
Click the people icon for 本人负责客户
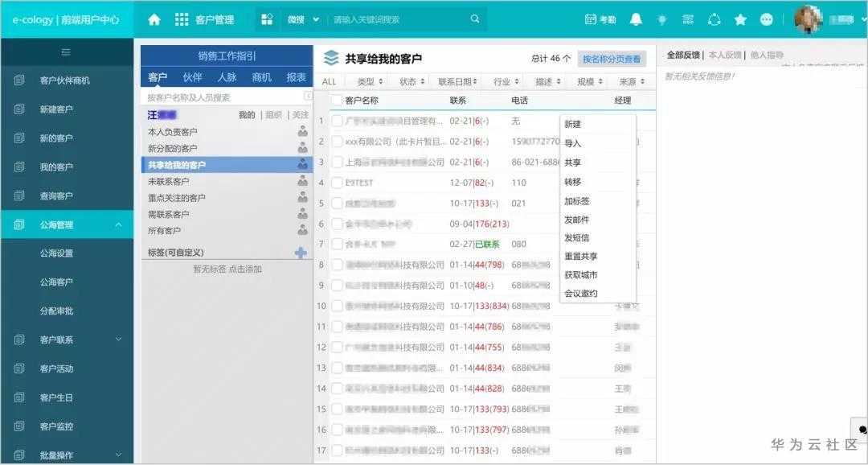coord(302,132)
